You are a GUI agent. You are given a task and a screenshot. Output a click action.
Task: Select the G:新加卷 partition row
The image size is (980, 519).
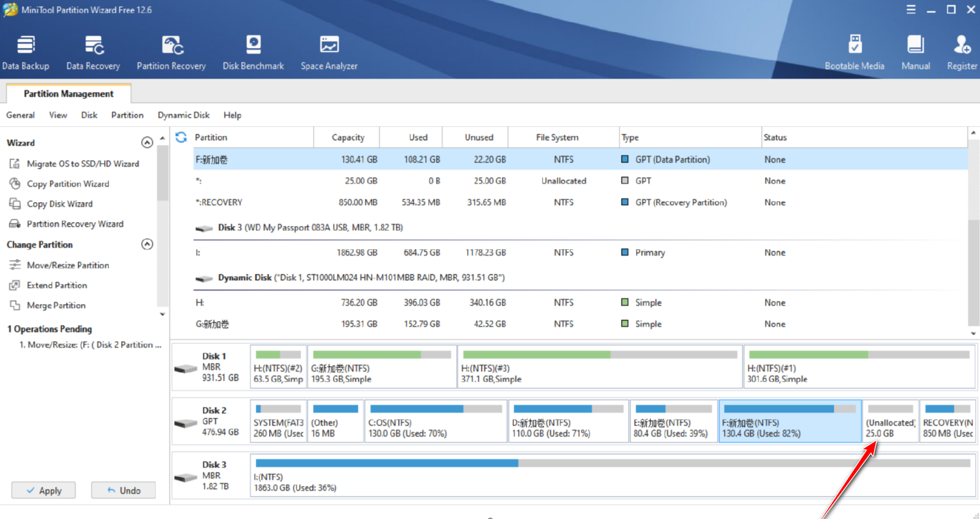[x=580, y=324]
